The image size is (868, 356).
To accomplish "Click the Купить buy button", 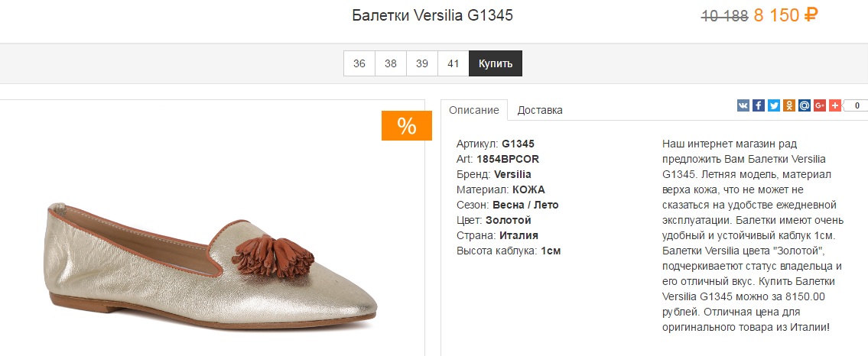I will pos(496,63).
